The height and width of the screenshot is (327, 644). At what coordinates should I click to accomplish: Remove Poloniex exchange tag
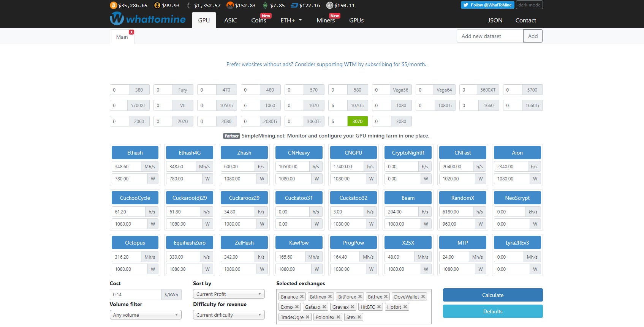(x=338, y=317)
